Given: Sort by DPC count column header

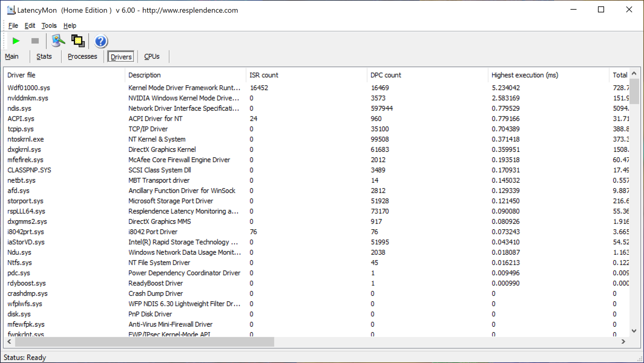Looking at the screenshot, I should (x=386, y=75).
